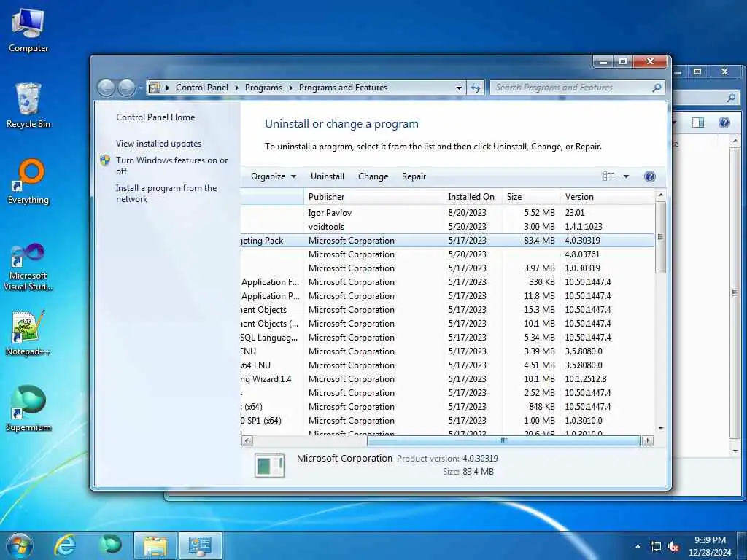Viewport: 747px width, 560px height.
Task: Click the scroll up arrow of program list
Action: (x=660, y=195)
